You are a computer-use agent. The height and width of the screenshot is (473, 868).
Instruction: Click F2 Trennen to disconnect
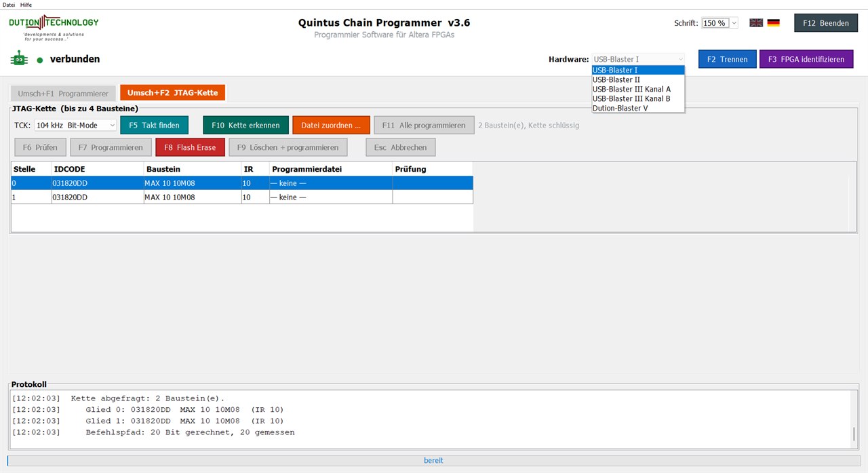pyautogui.click(x=727, y=59)
